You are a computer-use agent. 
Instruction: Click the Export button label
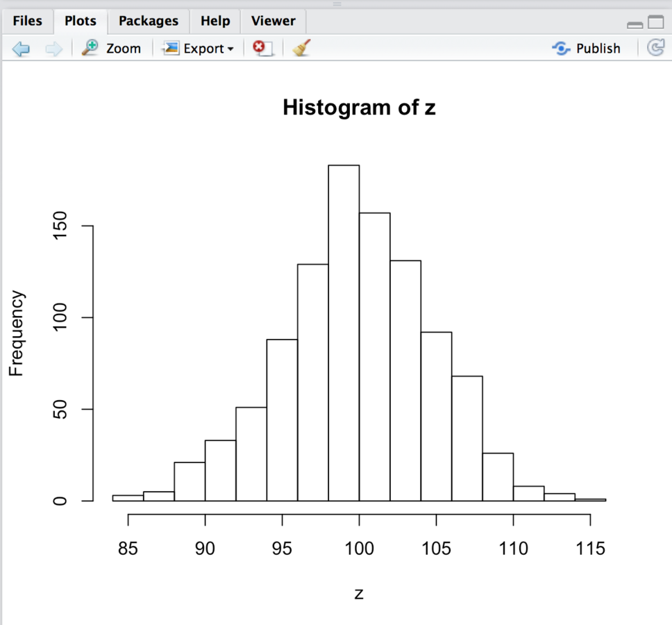click(x=203, y=49)
